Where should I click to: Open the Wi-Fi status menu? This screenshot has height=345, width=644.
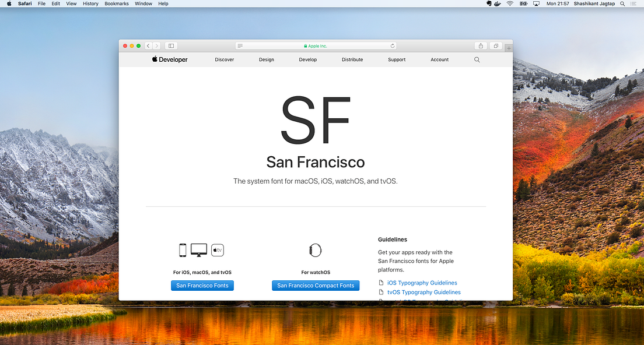pos(510,3)
